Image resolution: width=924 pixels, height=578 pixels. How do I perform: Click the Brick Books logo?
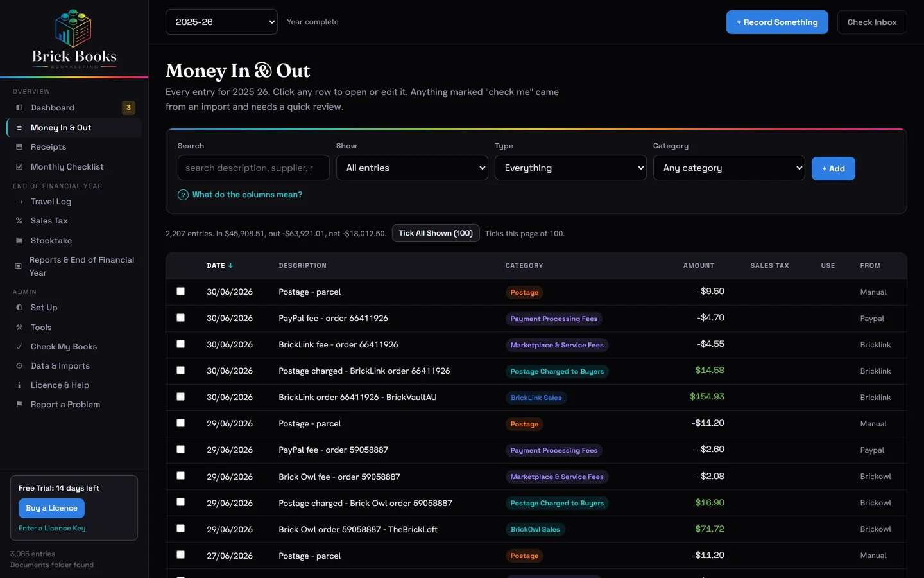pyautogui.click(x=74, y=39)
